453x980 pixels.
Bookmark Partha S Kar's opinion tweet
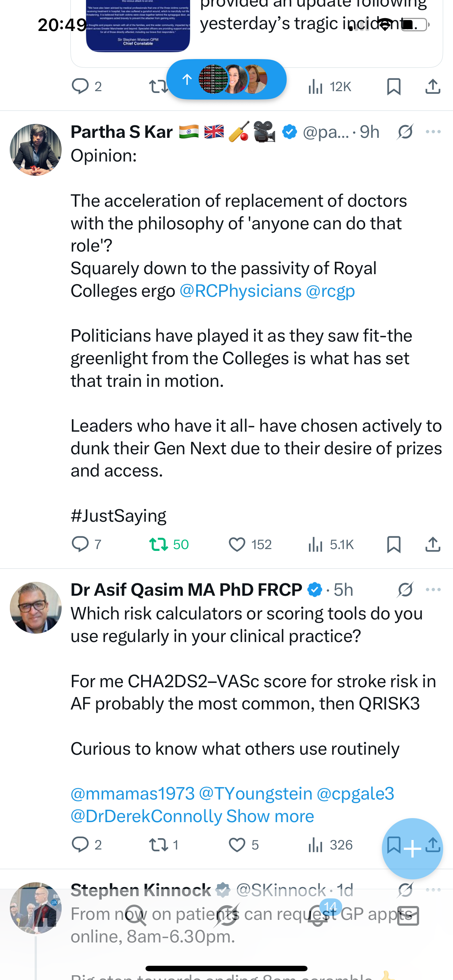pos(394,544)
